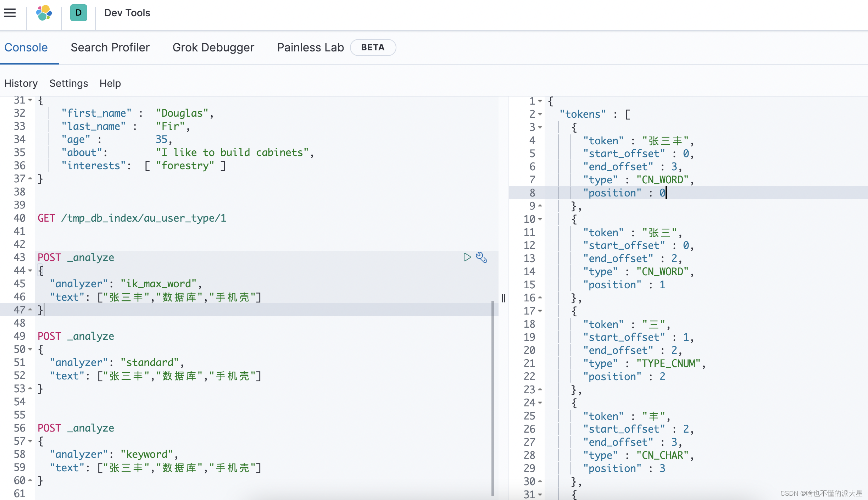Collapse fold marker at output line 30
Screen dimensions: 868x500
pos(540,481)
